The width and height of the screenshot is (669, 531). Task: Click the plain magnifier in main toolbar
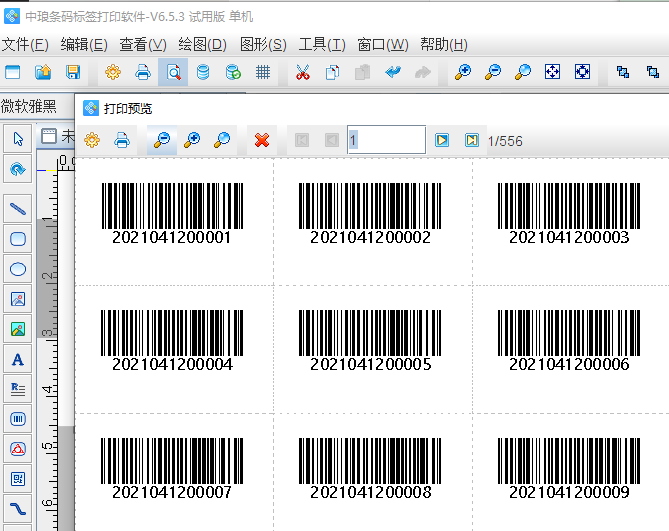(x=522, y=72)
